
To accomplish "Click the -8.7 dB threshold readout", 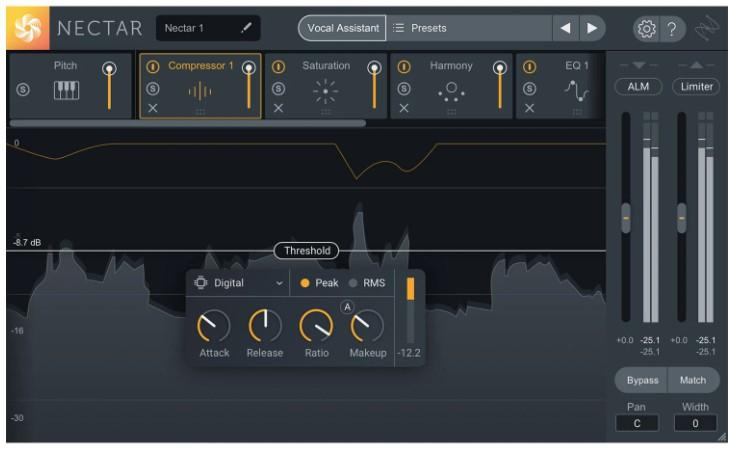I will (x=27, y=243).
